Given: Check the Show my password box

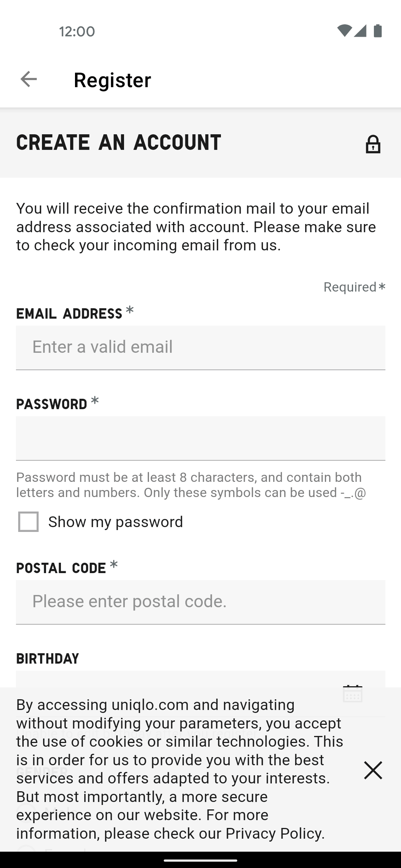Looking at the screenshot, I should coord(28,522).
